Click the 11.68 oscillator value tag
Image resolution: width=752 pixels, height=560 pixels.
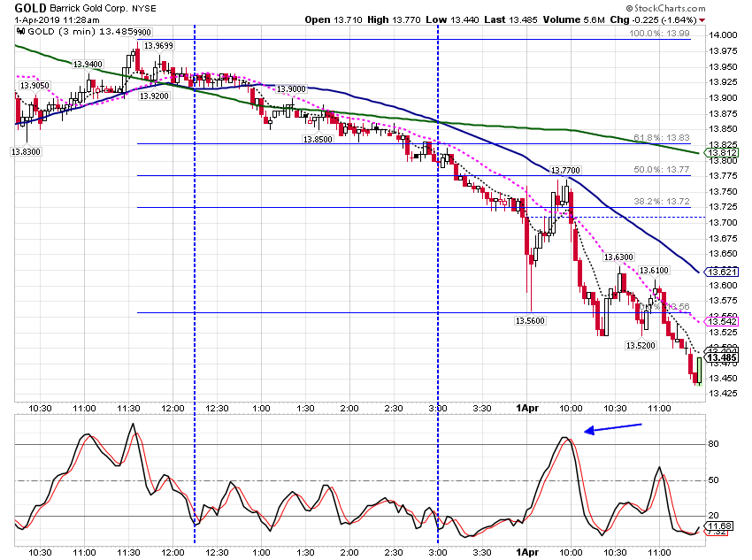(x=719, y=526)
